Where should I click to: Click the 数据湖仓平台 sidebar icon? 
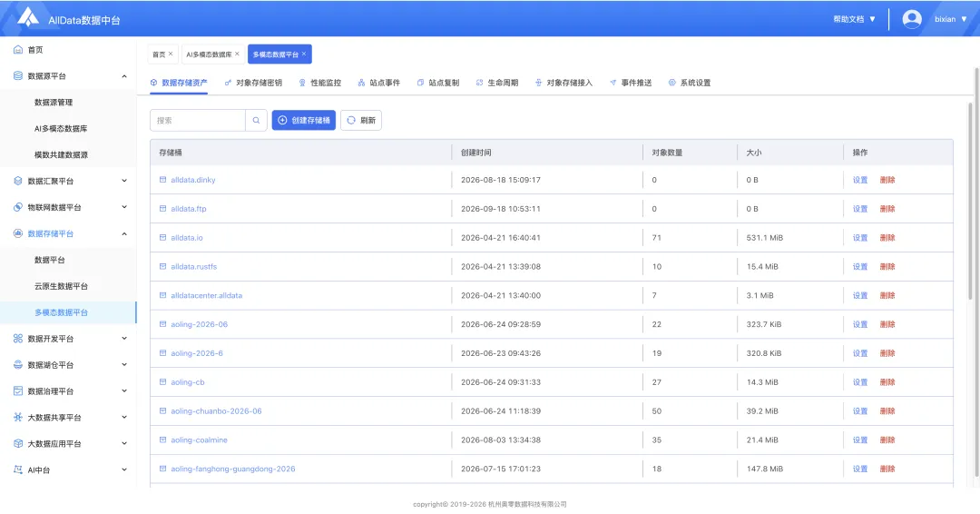point(18,364)
